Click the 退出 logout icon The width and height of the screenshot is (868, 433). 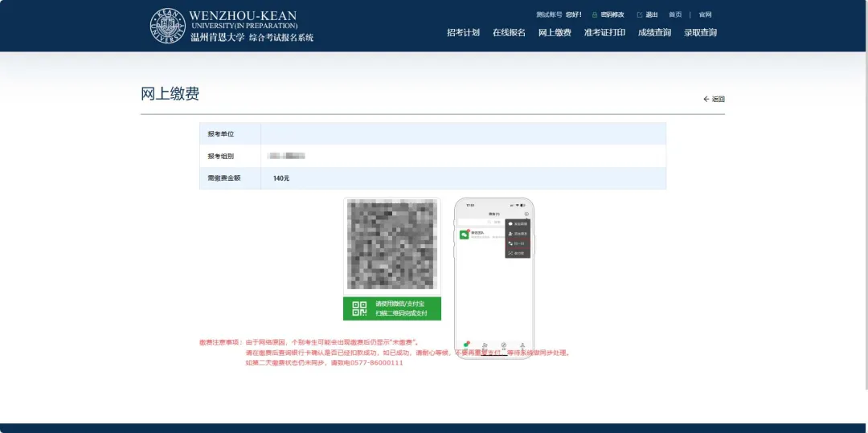click(x=640, y=14)
